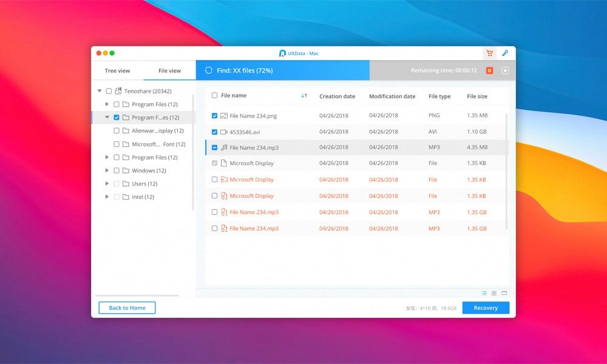Click the key registration icon
This screenshot has height=364, width=607.
504,53
